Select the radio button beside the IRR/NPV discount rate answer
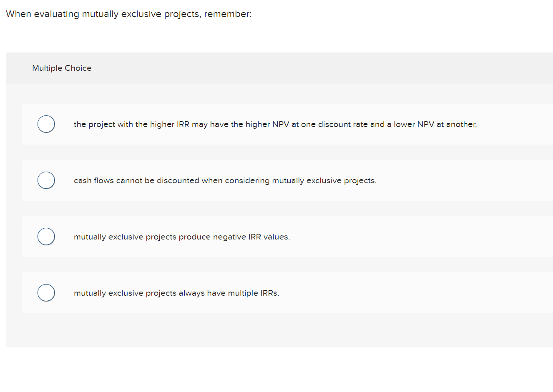Screen dimensions: 553x392 coord(46,124)
